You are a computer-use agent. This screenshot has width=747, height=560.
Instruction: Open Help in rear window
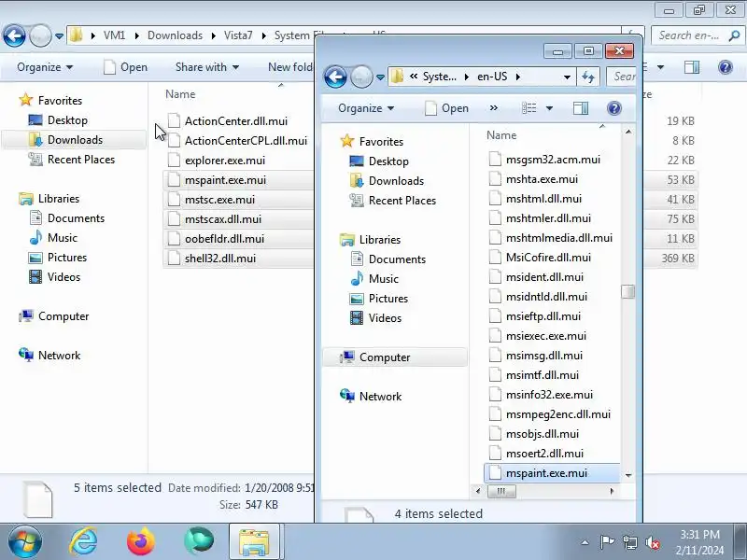pyautogui.click(x=726, y=67)
